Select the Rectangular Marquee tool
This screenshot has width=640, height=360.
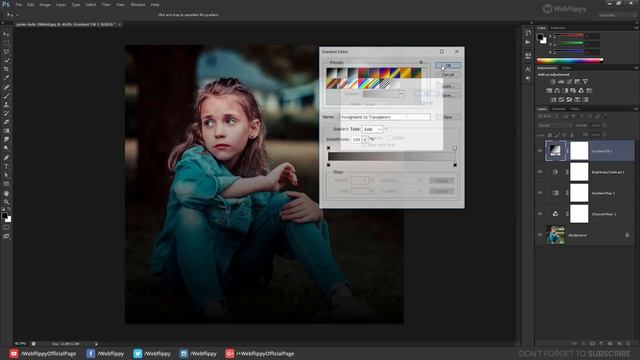click(x=6, y=43)
